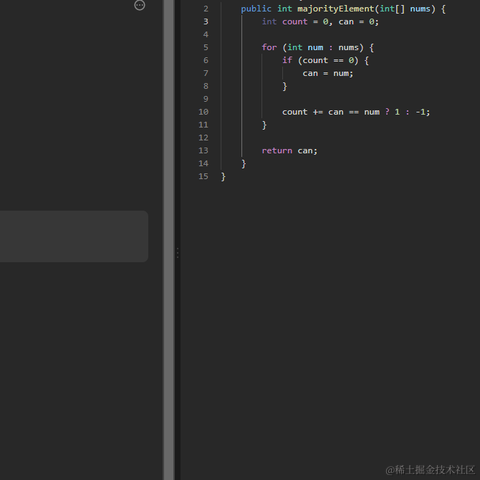Place cursor on 'return' keyword

pos(277,151)
